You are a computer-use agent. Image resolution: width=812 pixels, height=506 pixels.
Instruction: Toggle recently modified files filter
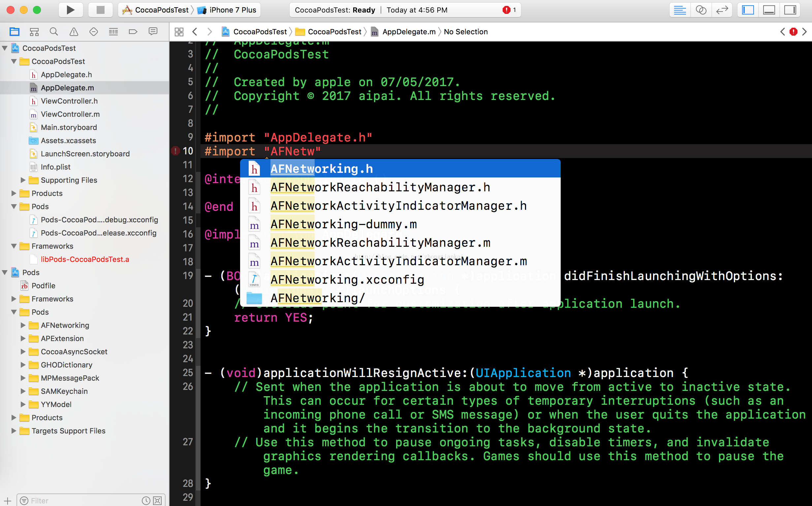(146, 501)
